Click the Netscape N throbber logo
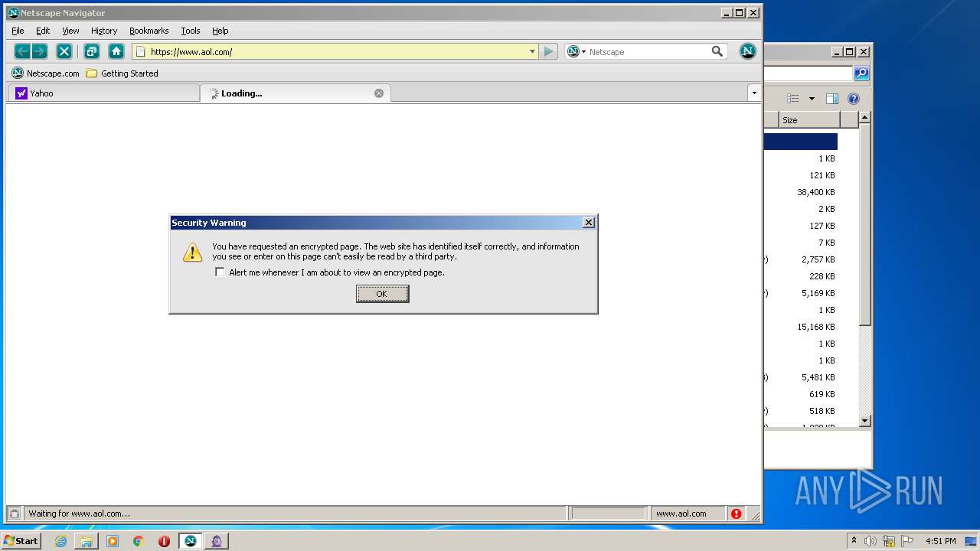Image resolution: width=980 pixels, height=551 pixels. click(748, 51)
